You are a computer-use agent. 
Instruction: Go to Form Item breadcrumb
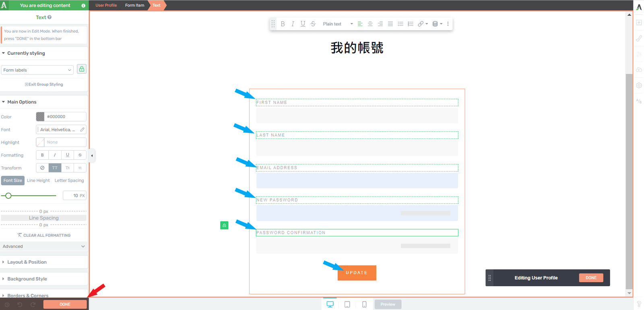134,5
